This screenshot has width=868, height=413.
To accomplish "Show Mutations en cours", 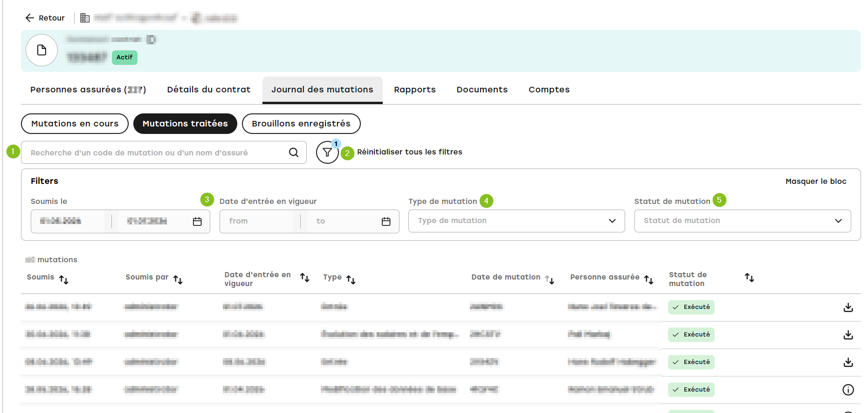I will [75, 124].
